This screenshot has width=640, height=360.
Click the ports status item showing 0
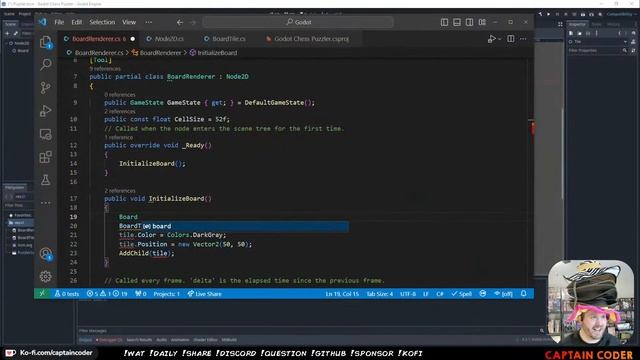140,293
